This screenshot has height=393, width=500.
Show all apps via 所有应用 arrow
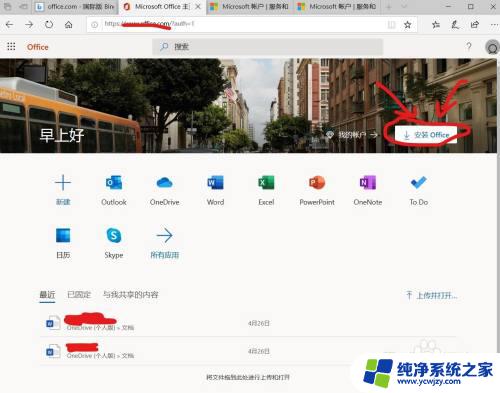click(x=164, y=235)
